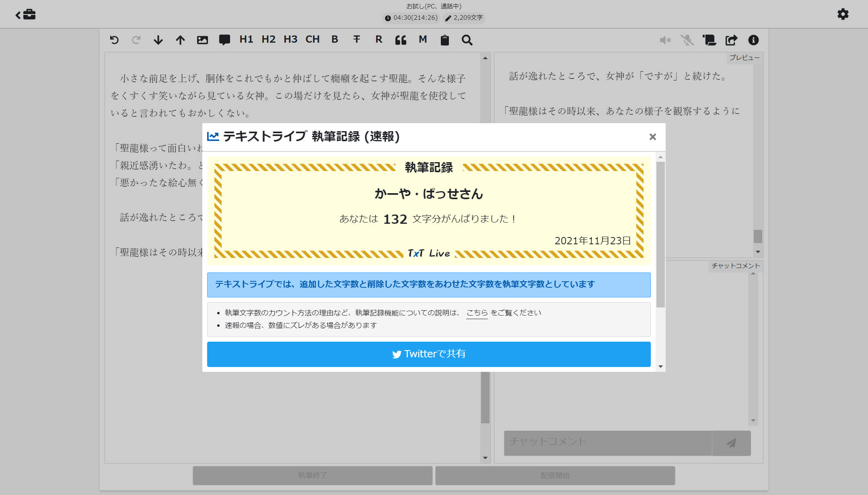Click the undo arrow icon

point(114,40)
